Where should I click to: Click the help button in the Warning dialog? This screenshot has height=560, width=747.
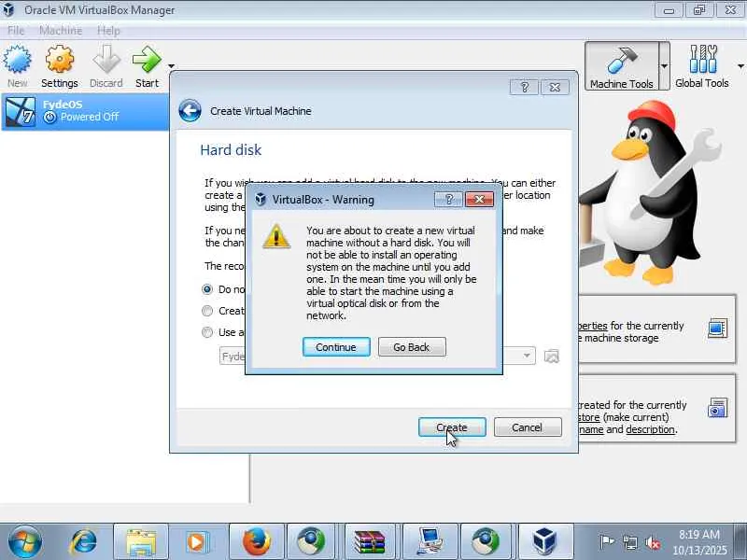448,199
